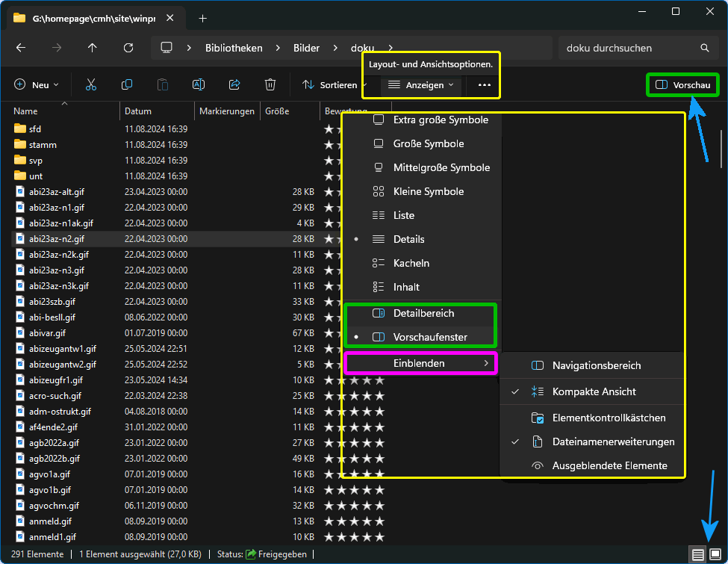Expand the Sortieren dropdown
This screenshot has width=728, height=564.
coord(333,85)
